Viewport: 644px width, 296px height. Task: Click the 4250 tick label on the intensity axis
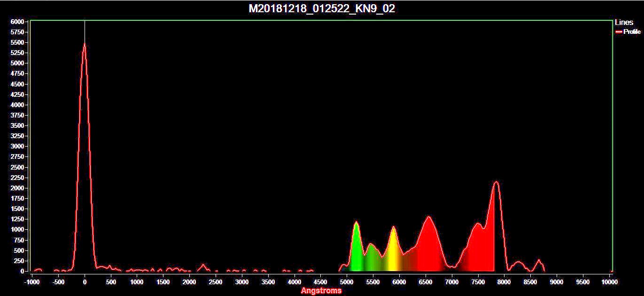pos(17,94)
